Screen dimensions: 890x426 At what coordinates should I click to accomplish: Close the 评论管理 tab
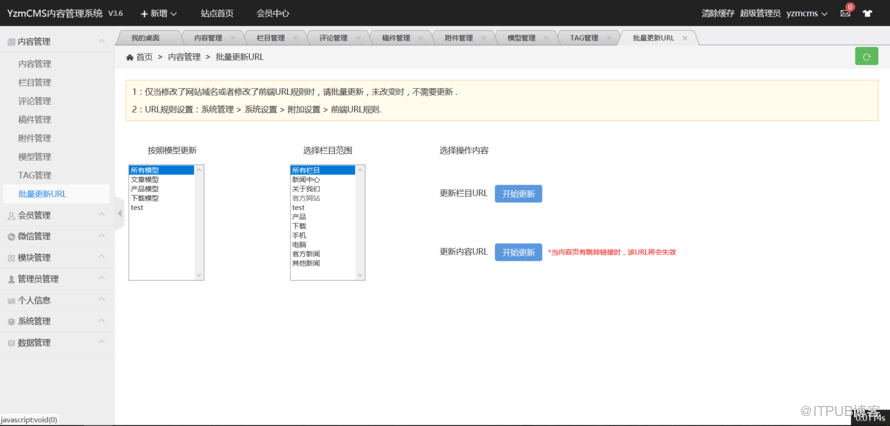click(x=358, y=38)
